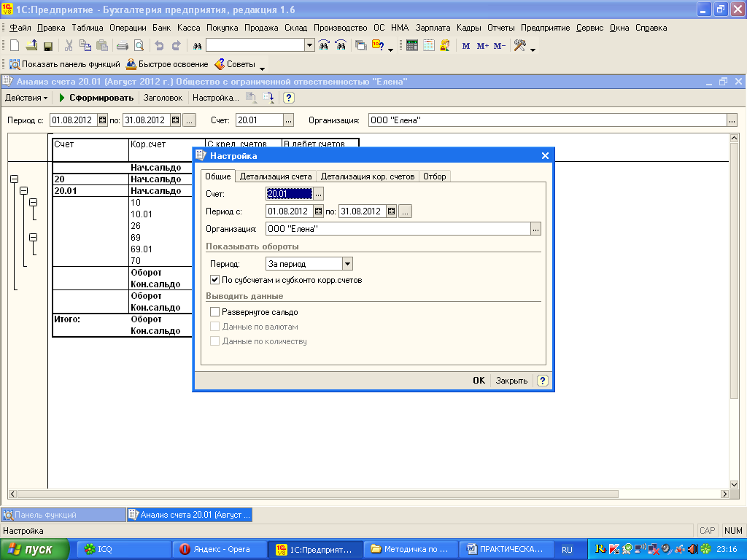Click the vertical scrollbar down arrow of report
This screenshot has height=560, width=747.
point(734,484)
